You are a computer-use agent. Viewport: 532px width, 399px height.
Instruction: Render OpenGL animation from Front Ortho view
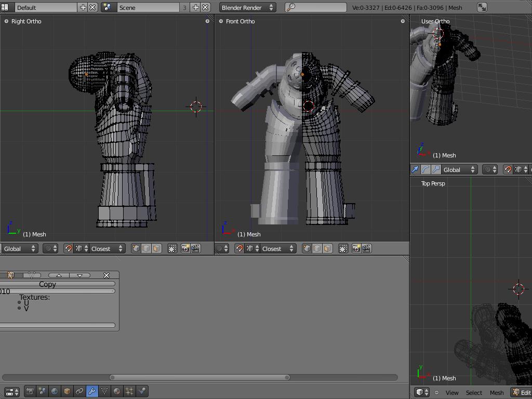[366, 249]
